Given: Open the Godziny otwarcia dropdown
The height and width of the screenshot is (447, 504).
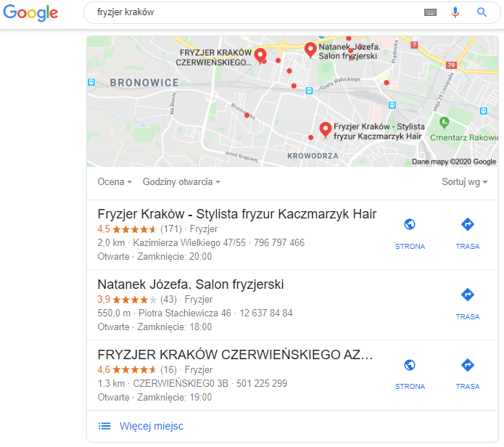Looking at the screenshot, I should point(181,182).
